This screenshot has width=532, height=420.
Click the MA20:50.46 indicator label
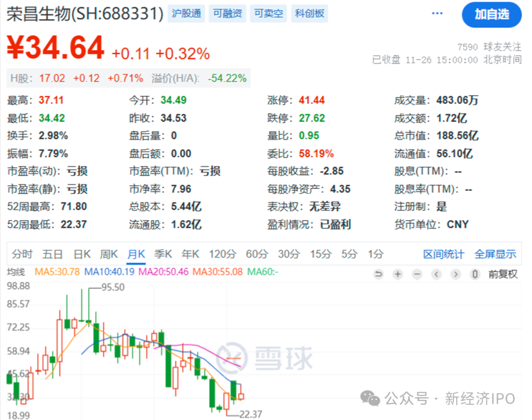tap(163, 272)
